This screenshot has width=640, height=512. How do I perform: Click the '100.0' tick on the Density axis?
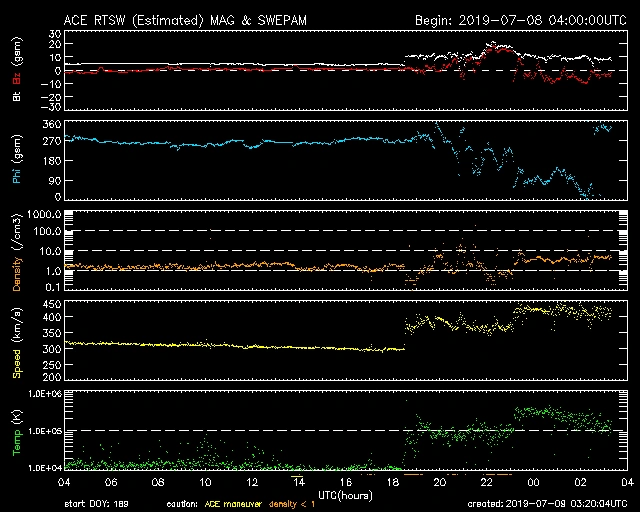[x=47, y=232]
